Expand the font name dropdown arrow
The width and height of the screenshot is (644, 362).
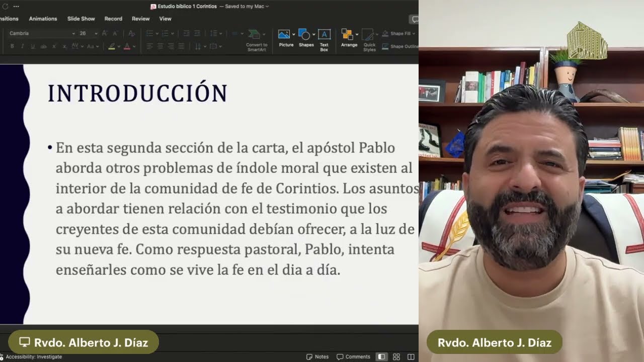pos(73,33)
